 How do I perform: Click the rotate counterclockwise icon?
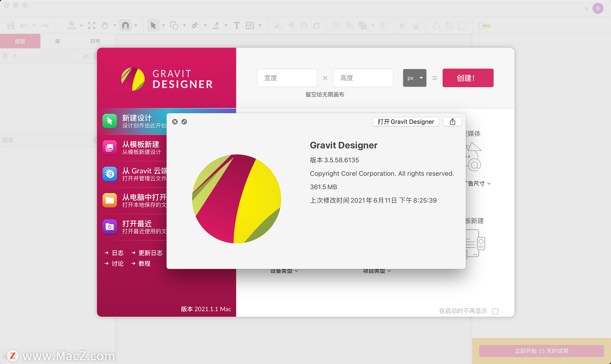tap(304, 25)
